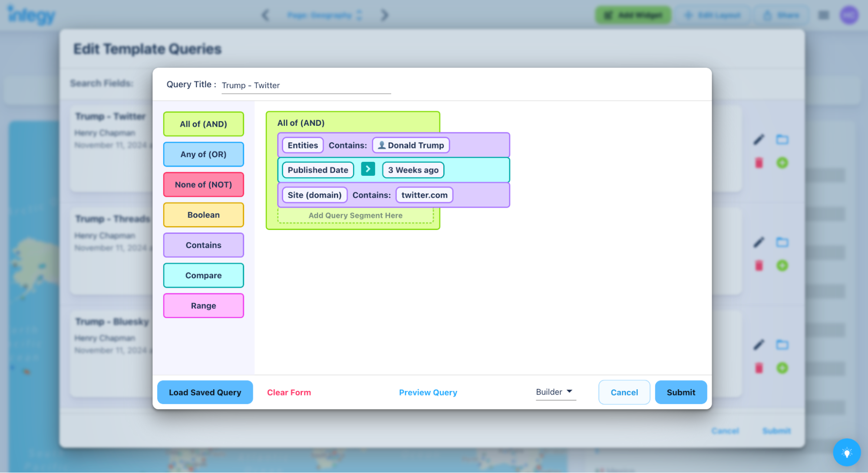Submit the query form

[680, 392]
